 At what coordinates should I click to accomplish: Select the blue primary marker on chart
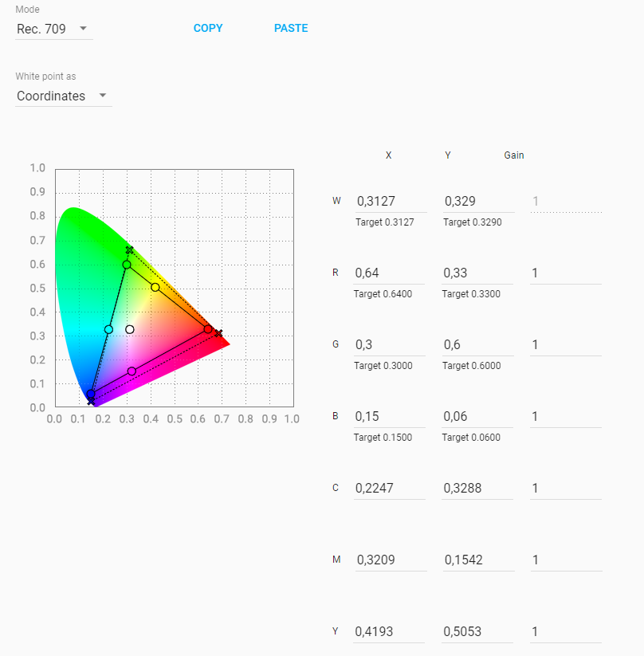(x=91, y=394)
